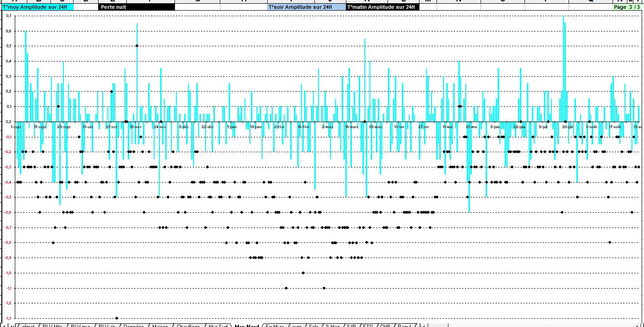Click the '24-nov' x-axis date label
Image resolution: width=644 pixels, height=327 pixels.
click(160, 126)
